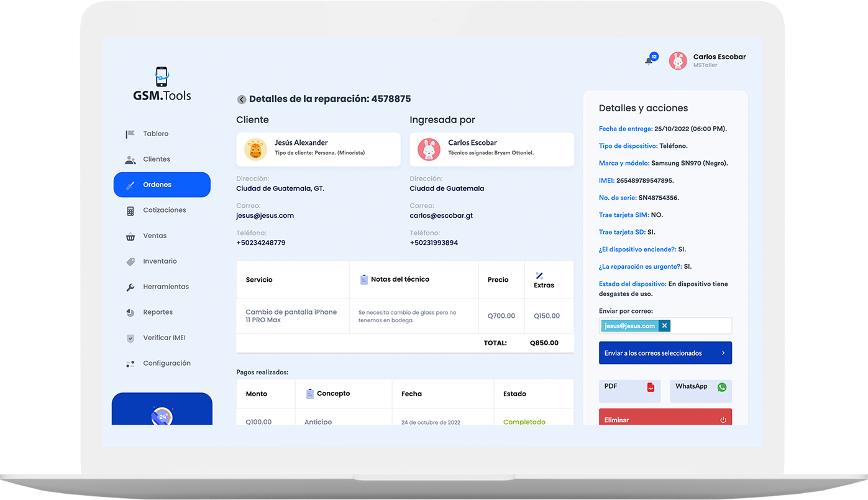Select the Ordenes menu item
868x500 pixels.
click(162, 185)
